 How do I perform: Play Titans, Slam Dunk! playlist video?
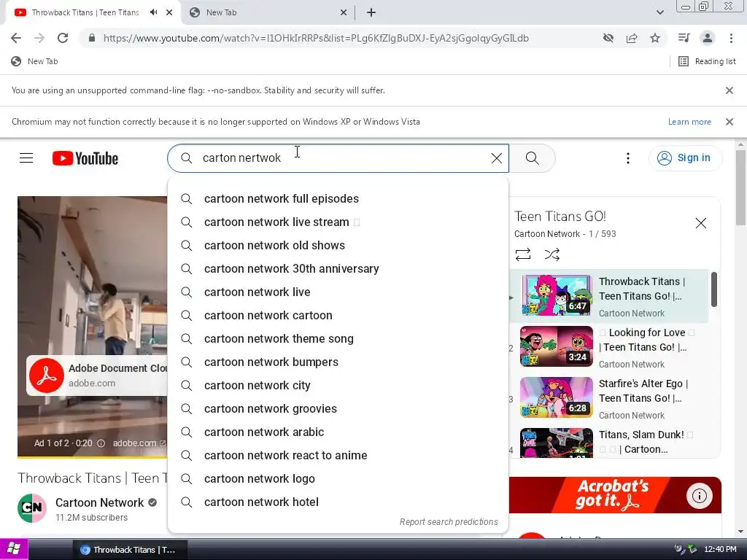pos(609,442)
